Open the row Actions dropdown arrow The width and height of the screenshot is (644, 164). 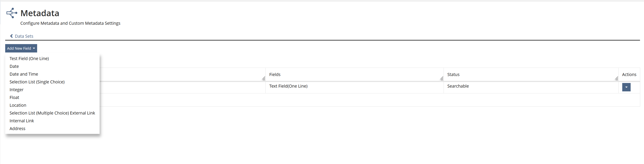point(626,87)
